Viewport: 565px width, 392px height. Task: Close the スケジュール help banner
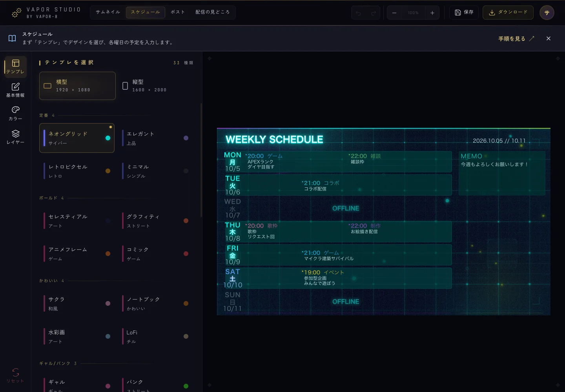(x=549, y=38)
